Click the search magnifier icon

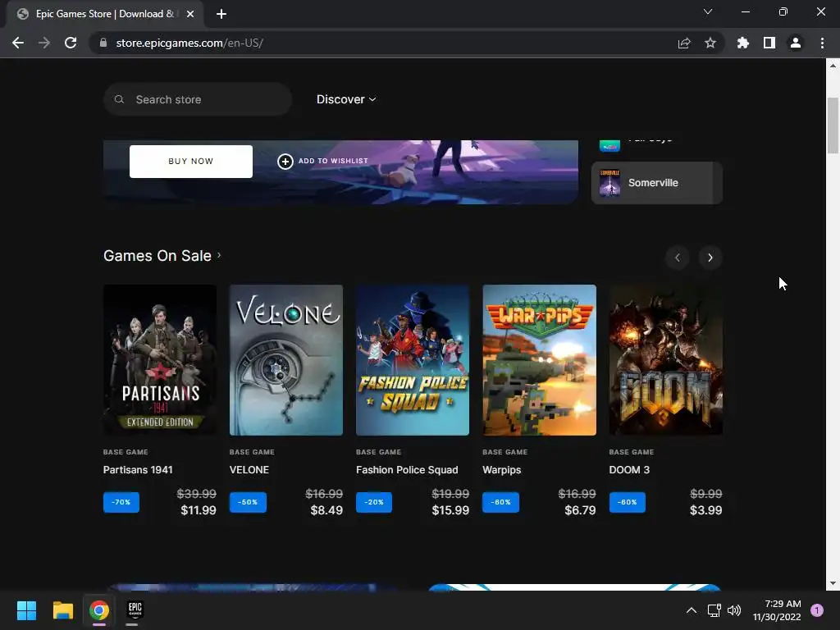[x=120, y=99]
